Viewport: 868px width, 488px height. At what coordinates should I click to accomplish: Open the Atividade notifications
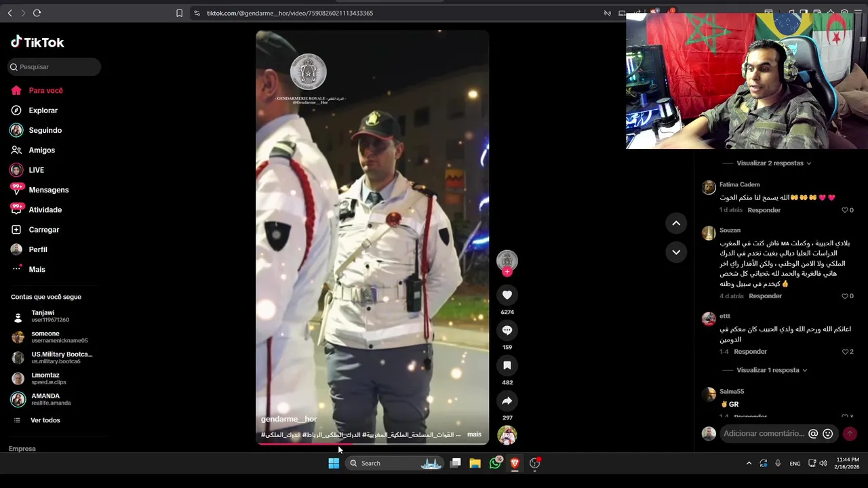45,210
